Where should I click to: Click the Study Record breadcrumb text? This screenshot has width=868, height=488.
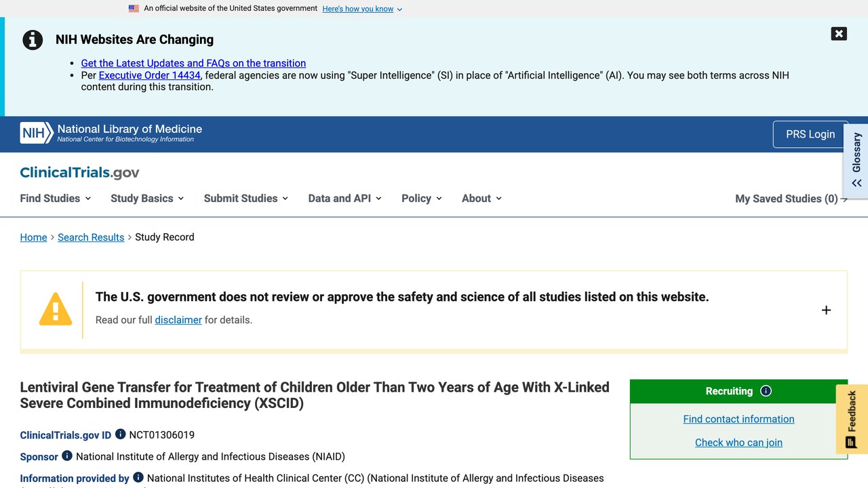[165, 237]
